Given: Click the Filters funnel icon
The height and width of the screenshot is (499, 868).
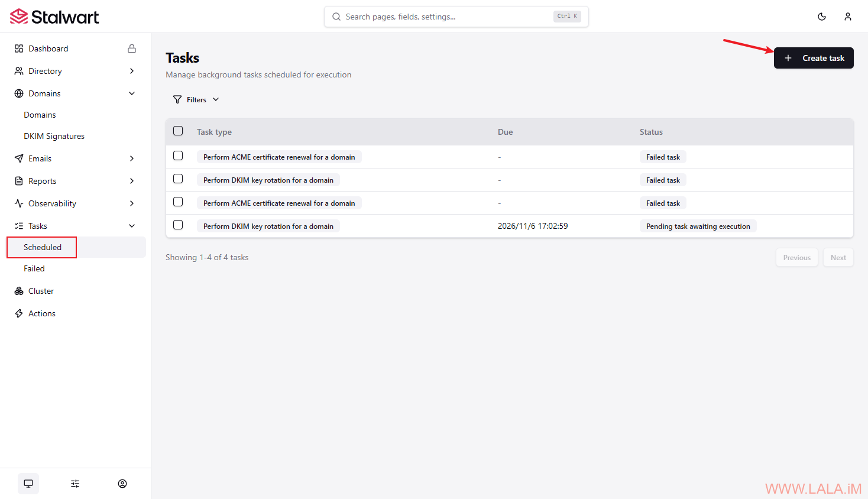Looking at the screenshot, I should 177,99.
